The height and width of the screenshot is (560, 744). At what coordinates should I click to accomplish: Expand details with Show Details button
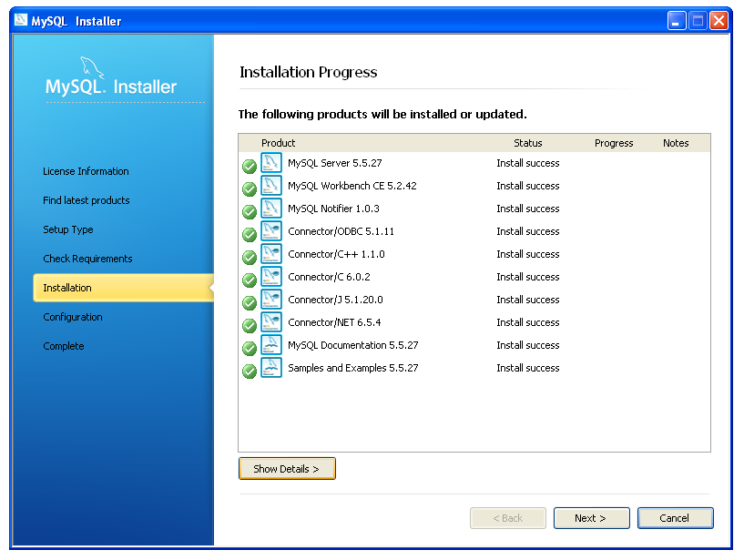coord(287,469)
